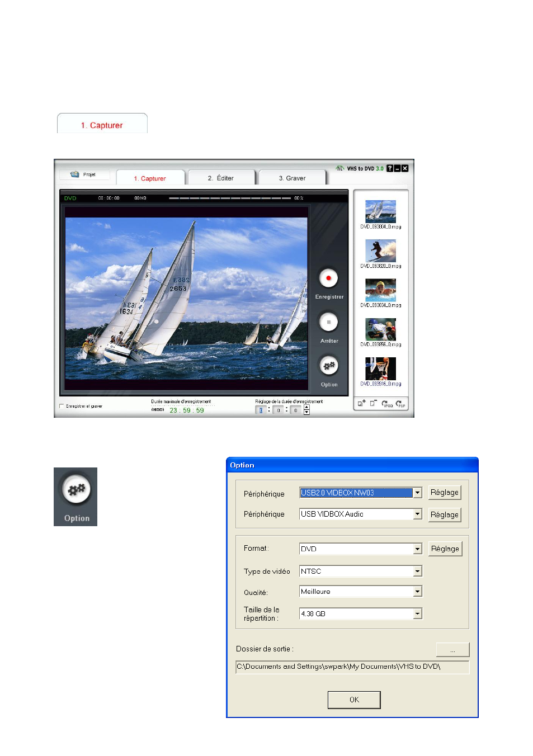Click Réglage next to the Format field

pos(445,549)
